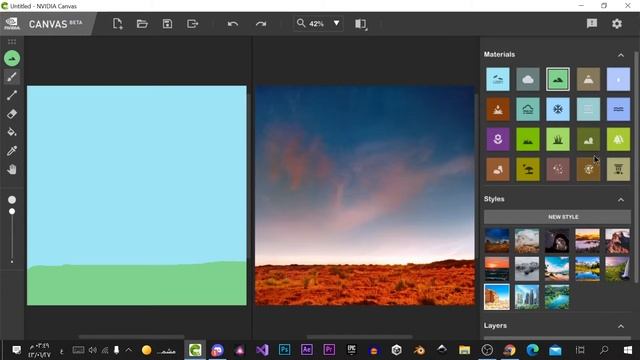Choose the cloudy mountain style thumbnail
Viewport: 640px width, 360px height.
click(x=527, y=240)
